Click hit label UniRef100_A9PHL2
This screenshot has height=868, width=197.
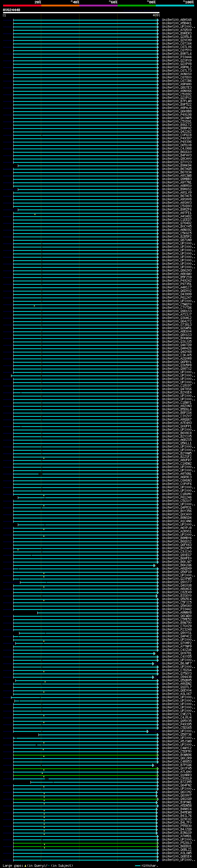point(177,67)
